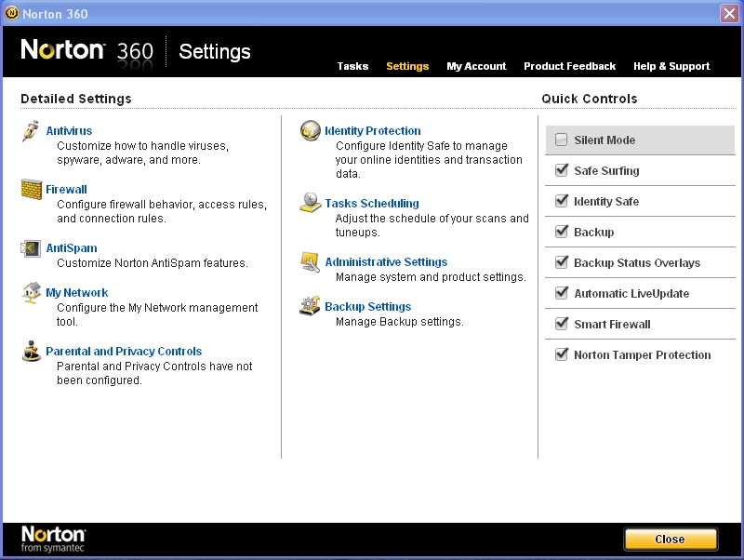Click the Backup Settings icon

click(x=310, y=306)
